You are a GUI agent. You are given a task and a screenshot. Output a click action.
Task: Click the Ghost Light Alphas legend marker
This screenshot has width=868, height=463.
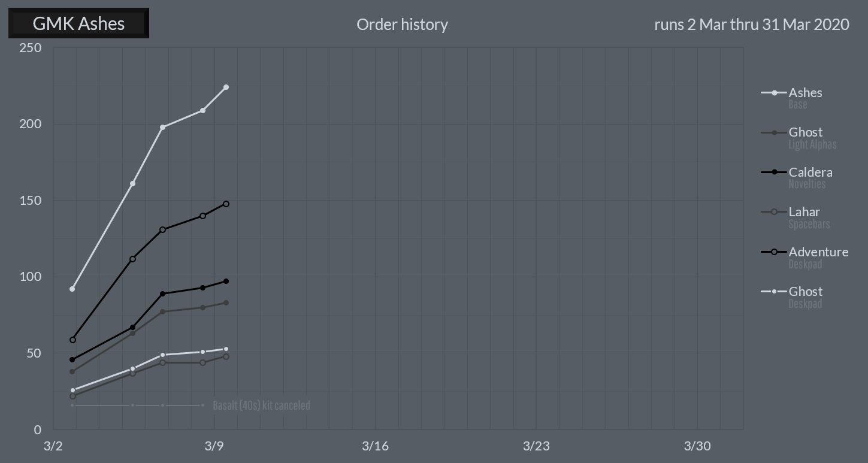[x=774, y=132]
